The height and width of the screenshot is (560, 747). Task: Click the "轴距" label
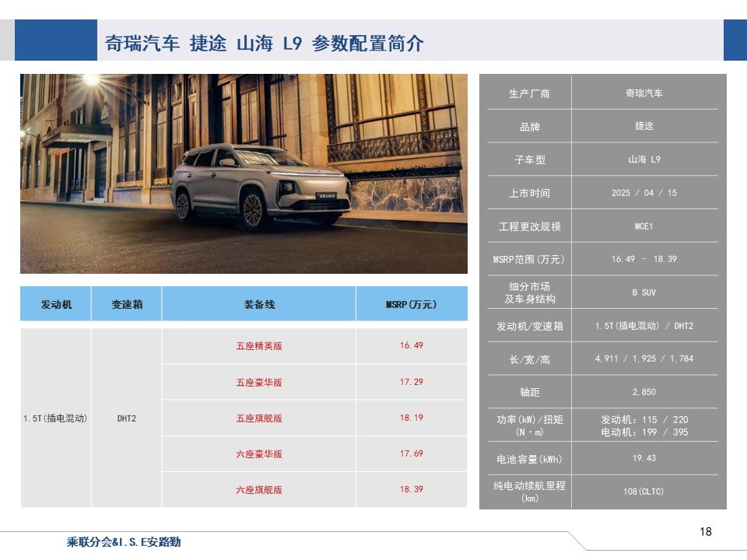click(529, 392)
